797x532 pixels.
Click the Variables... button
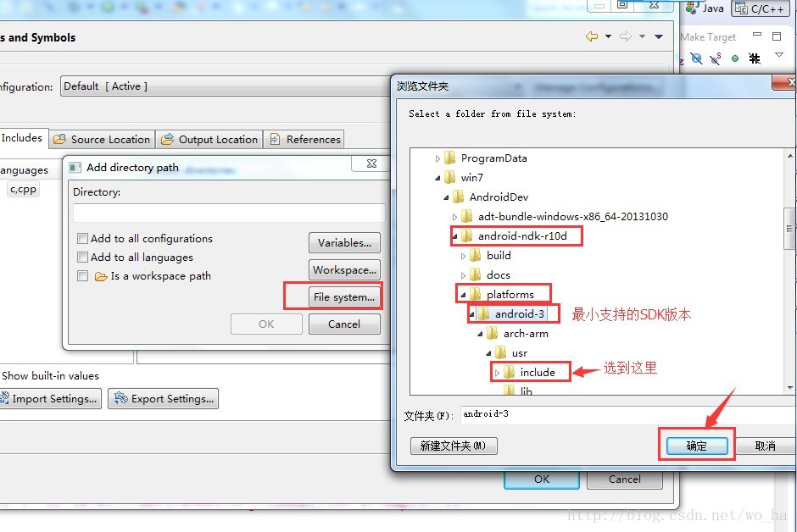pyautogui.click(x=344, y=242)
